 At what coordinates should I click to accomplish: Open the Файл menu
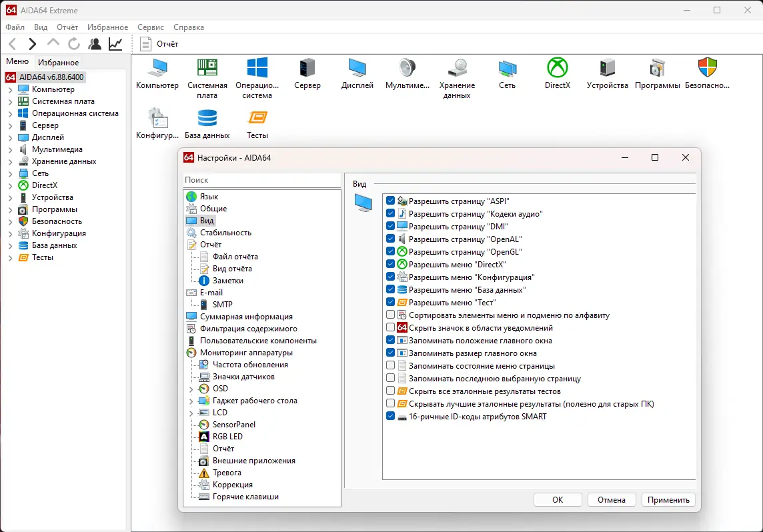pos(15,27)
